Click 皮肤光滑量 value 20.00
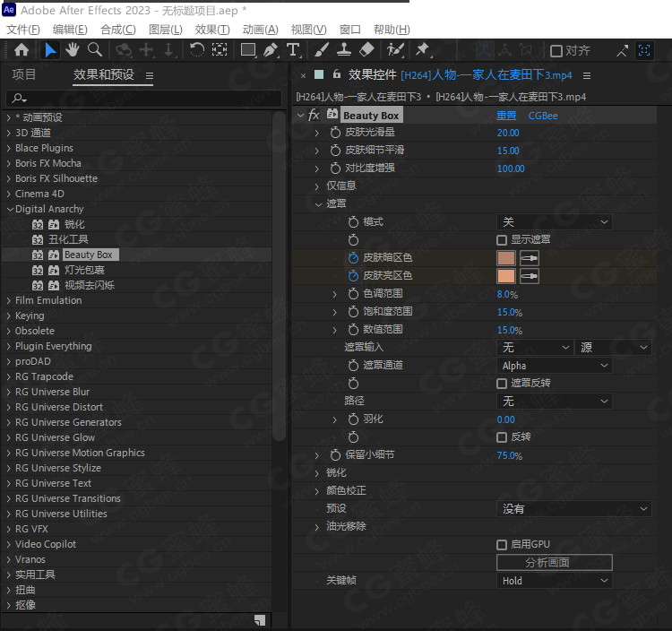Screen dimensions: 672x631 [x=508, y=133]
